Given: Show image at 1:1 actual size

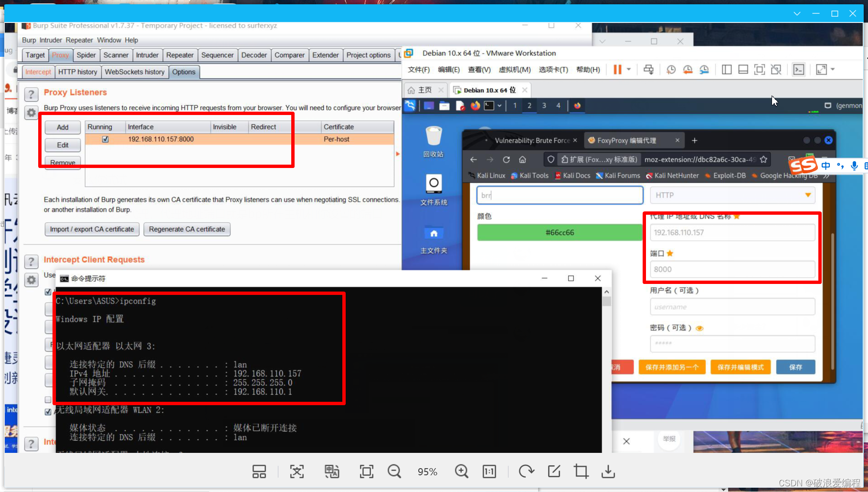Looking at the screenshot, I should click(x=489, y=471).
